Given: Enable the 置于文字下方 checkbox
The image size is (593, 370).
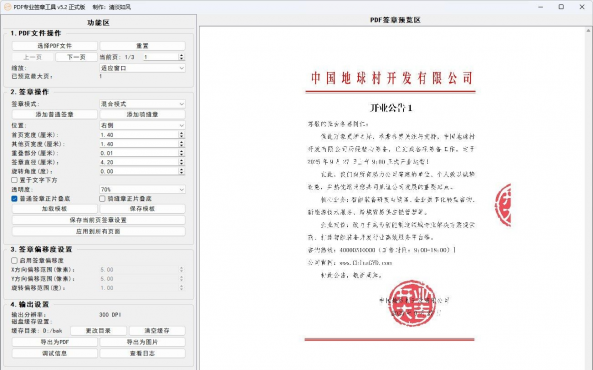Looking at the screenshot, I should pos(14,180).
